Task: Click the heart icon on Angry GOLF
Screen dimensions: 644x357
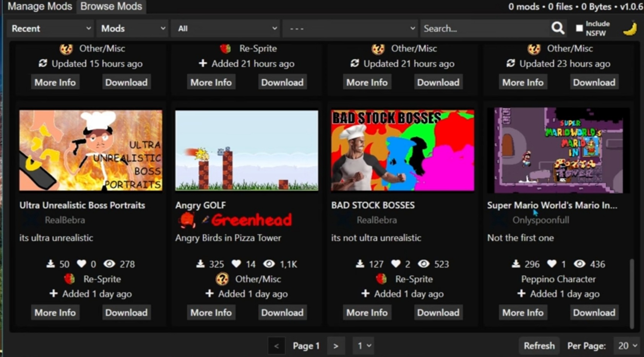Action: 237,264
